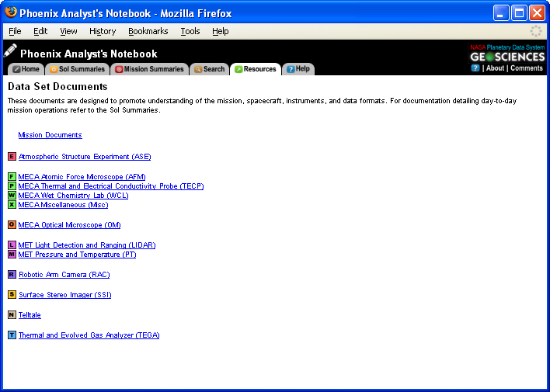Image resolution: width=550 pixels, height=392 pixels.
Task: Open the Mission Documents link
Action: 50,135
